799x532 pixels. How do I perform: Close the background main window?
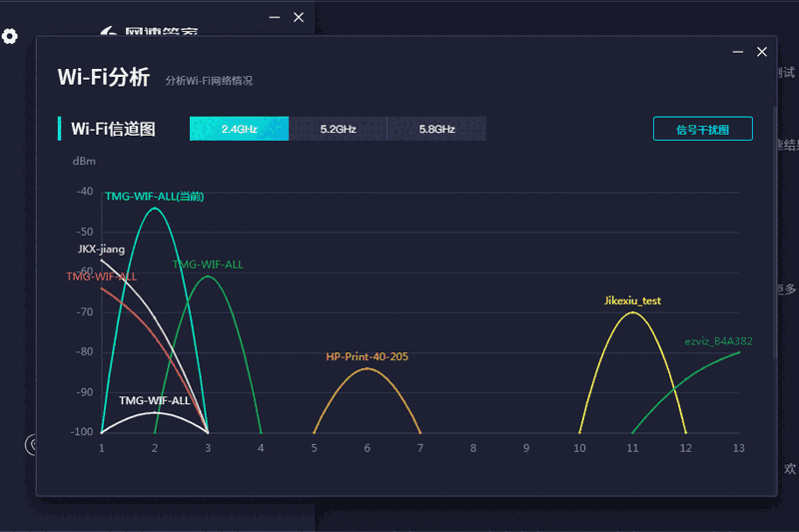[299, 17]
